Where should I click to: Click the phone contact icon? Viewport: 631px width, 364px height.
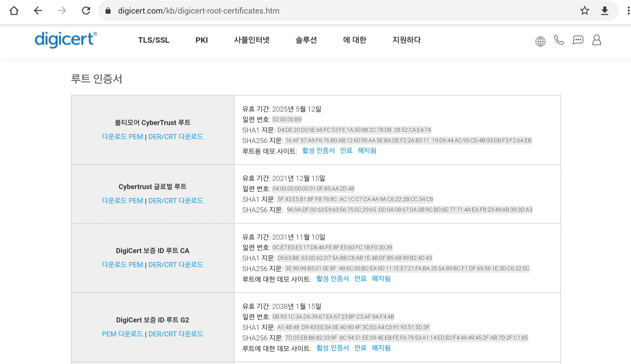click(559, 40)
